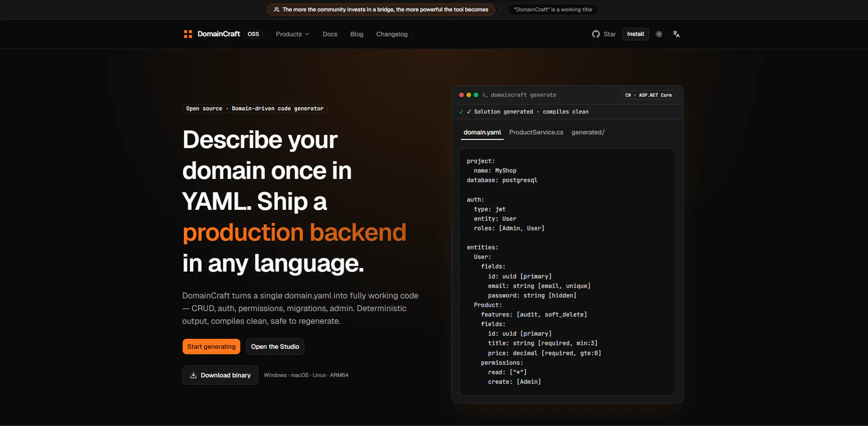Viewport: 868px width, 426px height.
Task: Click the 'email: string [email, unique]' line
Action: coord(540,286)
